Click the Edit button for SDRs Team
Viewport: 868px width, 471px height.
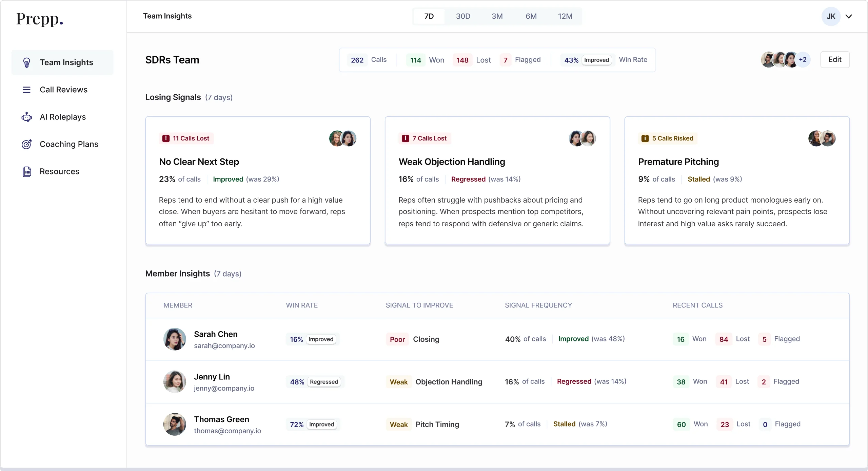pyautogui.click(x=835, y=59)
